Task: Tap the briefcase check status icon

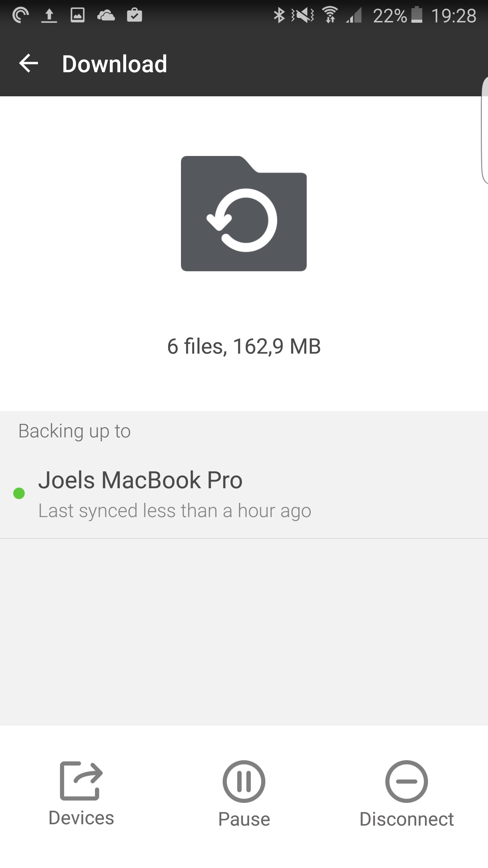Action: 134,16
